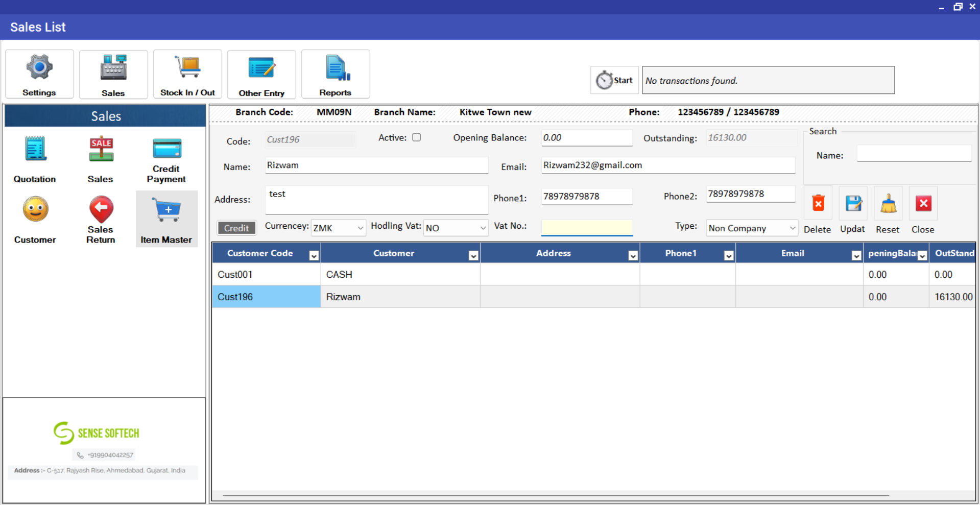Select the Cust001 row code cell
This screenshot has width=980, height=505.
coord(266,274)
